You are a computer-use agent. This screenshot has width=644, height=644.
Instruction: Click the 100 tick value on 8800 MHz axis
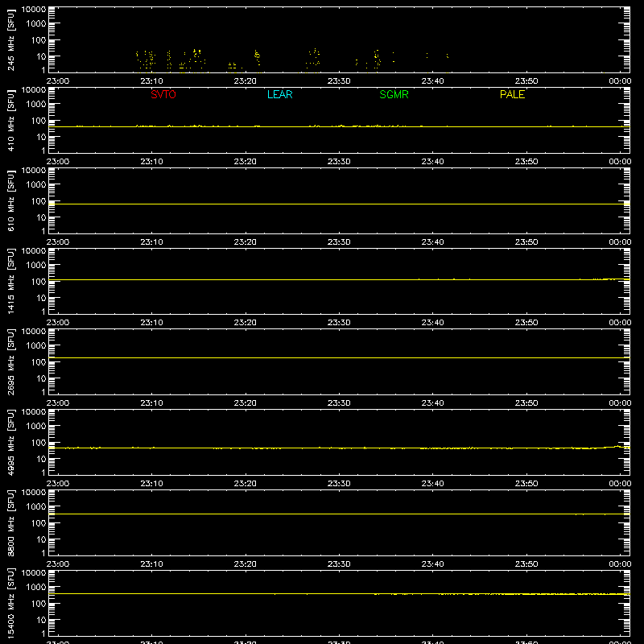tap(39, 523)
